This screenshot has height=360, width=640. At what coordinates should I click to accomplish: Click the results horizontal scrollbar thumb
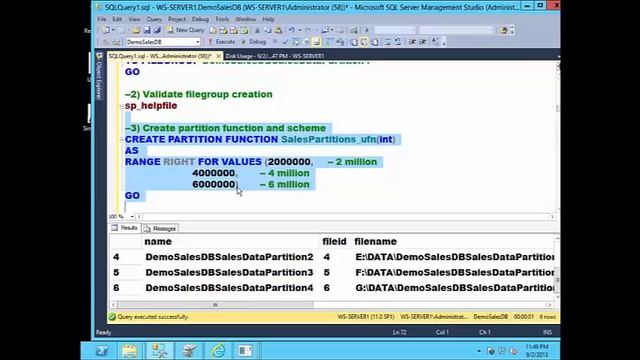216,305
